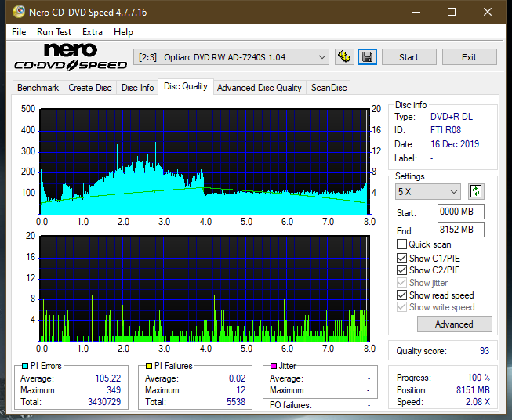Image resolution: width=512 pixels, height=420 pixels.
Task: Toggle the Show jitter checkbox
Action: click(401, 283)
